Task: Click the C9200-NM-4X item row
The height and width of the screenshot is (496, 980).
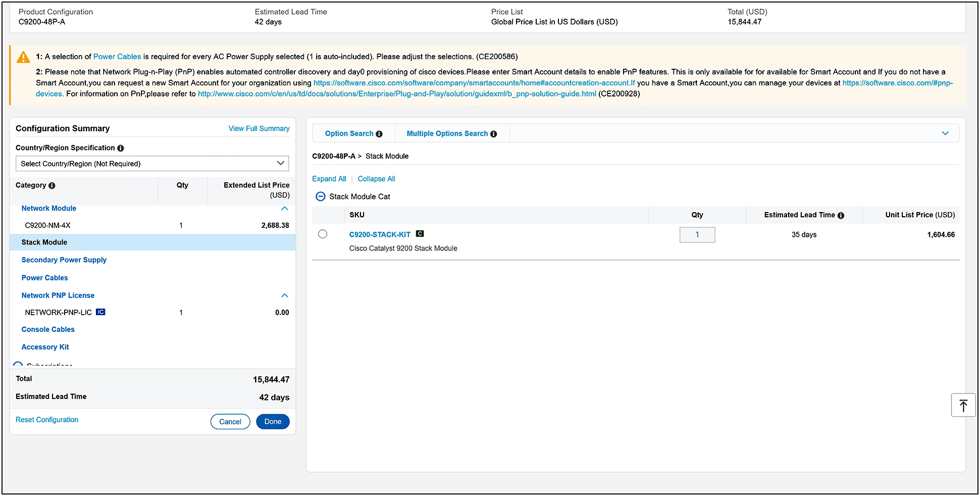Action: (x=152, y=225)
